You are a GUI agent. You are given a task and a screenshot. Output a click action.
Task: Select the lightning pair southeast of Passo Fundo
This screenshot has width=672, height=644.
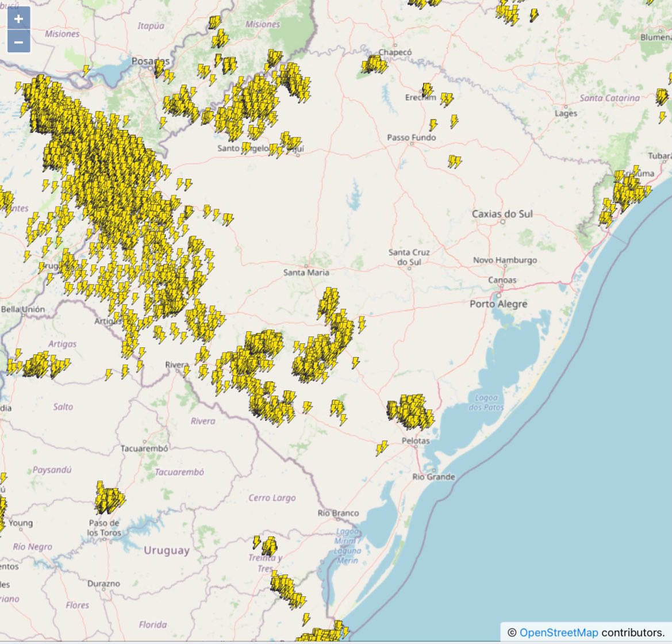point(455,162)
